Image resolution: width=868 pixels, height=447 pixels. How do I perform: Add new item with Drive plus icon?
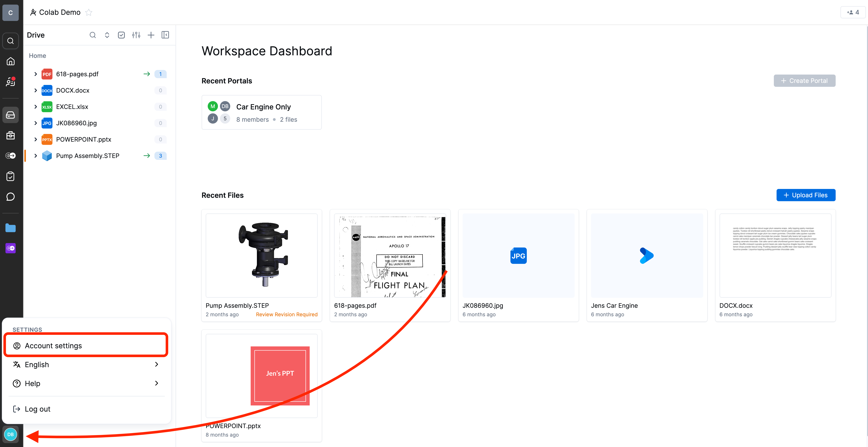pyautogui.click(x=151, y=35)
